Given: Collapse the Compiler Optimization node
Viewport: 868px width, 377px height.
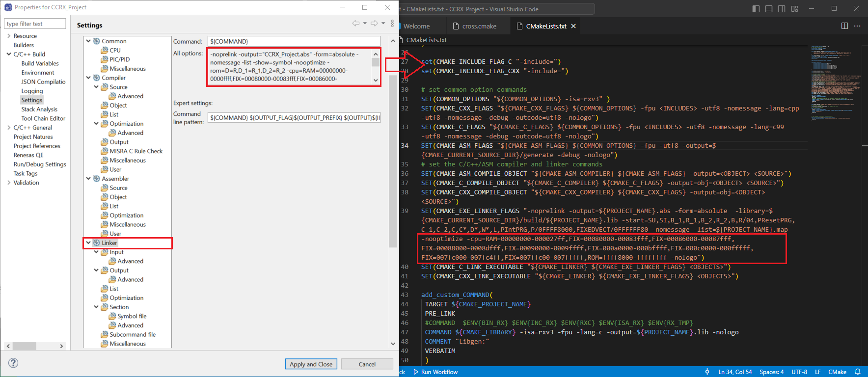Looking at the screenshot, I should [x=96, y=124].
